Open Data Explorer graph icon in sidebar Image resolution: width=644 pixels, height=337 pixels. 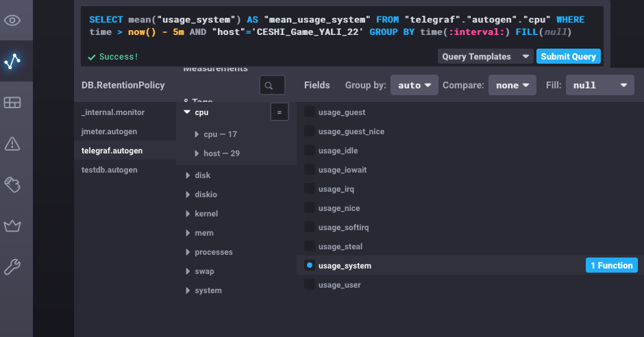click(12, 61)
